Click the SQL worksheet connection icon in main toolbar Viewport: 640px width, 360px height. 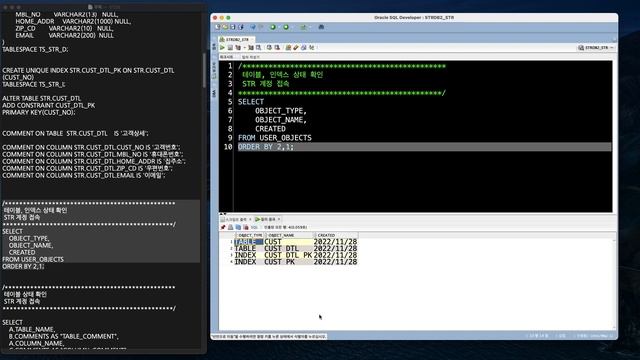[303, 27]
